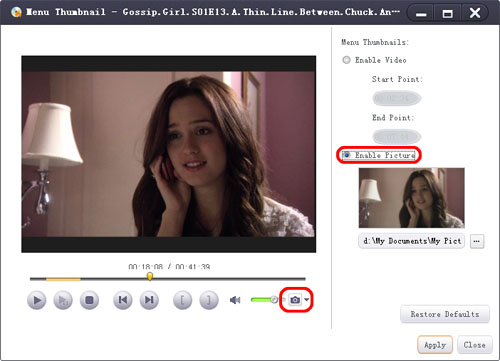Select the Enable Video radio button
This screenshot has height=361, width=500.
pyautogui.click(x=346, y=60)
